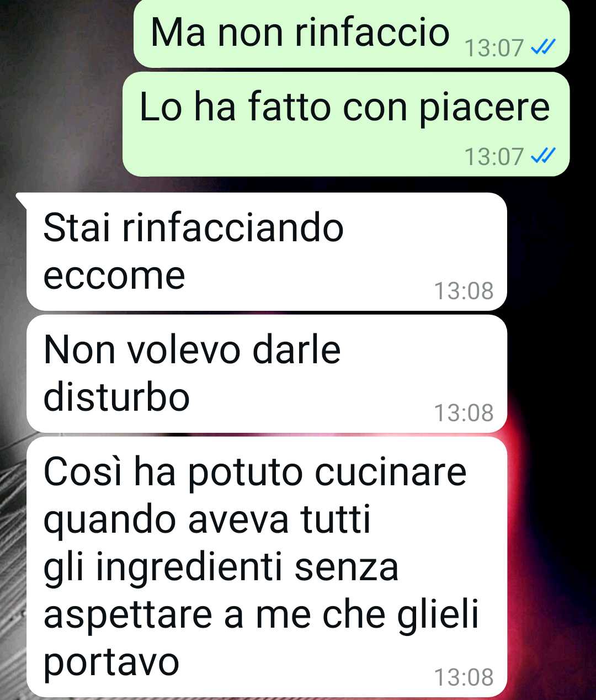Image resolution: width=596 pixels, height=700 pixels.
Task: Tap the read-receipt ticks under "Lo ha fatto con piacere"
Action: click(x=542, y=157)
